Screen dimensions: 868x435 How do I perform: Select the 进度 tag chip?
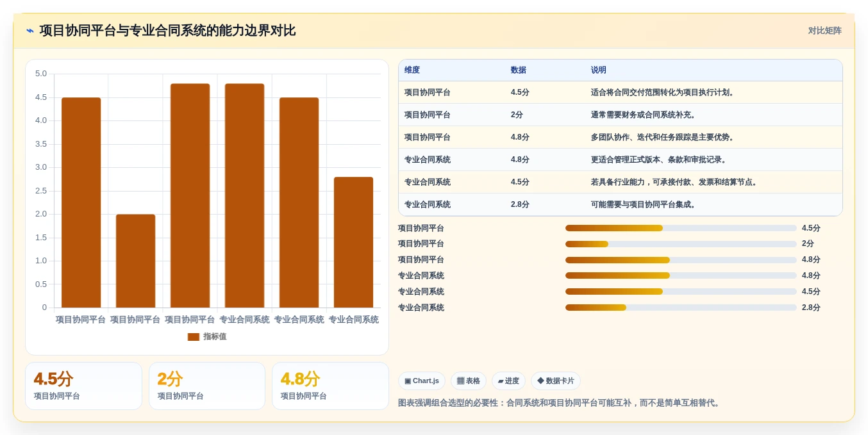508,381
